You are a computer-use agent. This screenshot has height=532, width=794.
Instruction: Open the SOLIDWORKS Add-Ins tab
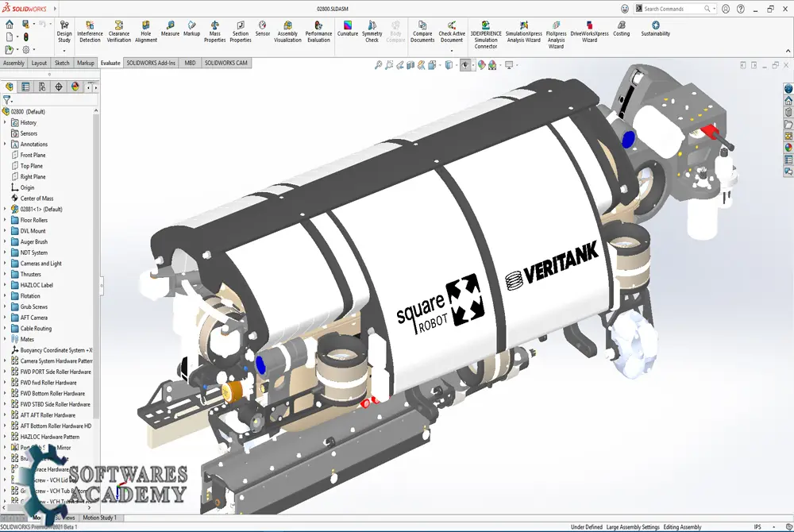coord(151,63)
